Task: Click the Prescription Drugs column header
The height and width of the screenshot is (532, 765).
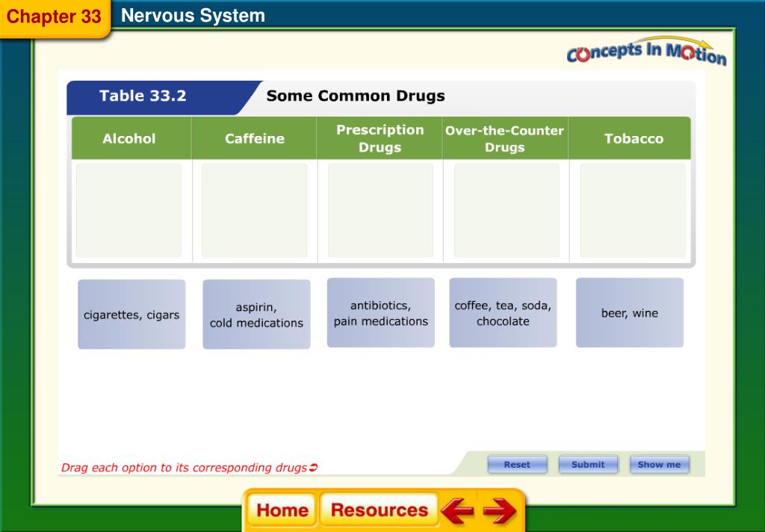Action: point(380,138)
